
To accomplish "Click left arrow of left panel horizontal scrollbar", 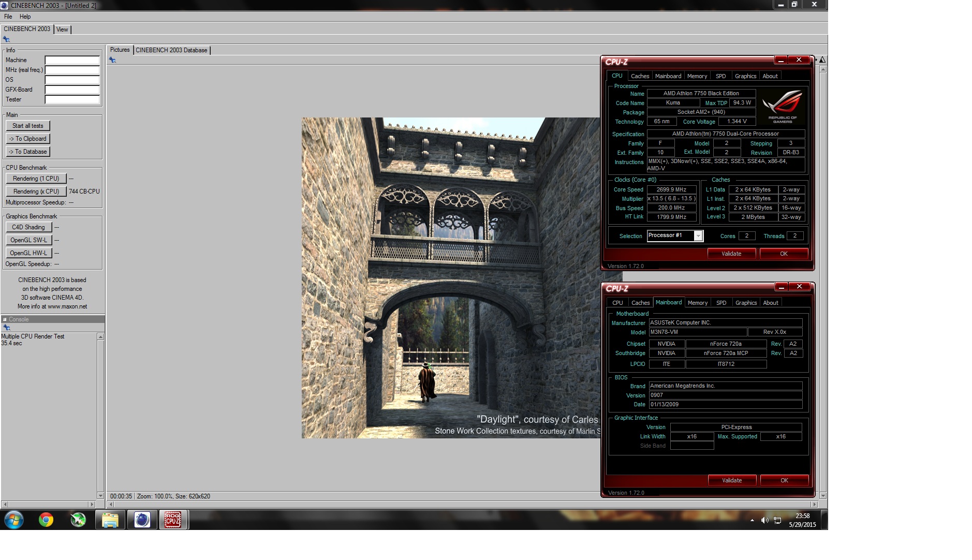I will 5,504.
